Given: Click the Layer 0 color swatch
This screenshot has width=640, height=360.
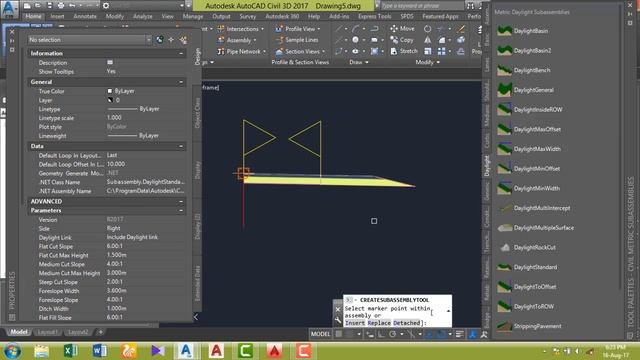Looking at the screenshot, I should [x=110, y=100].
